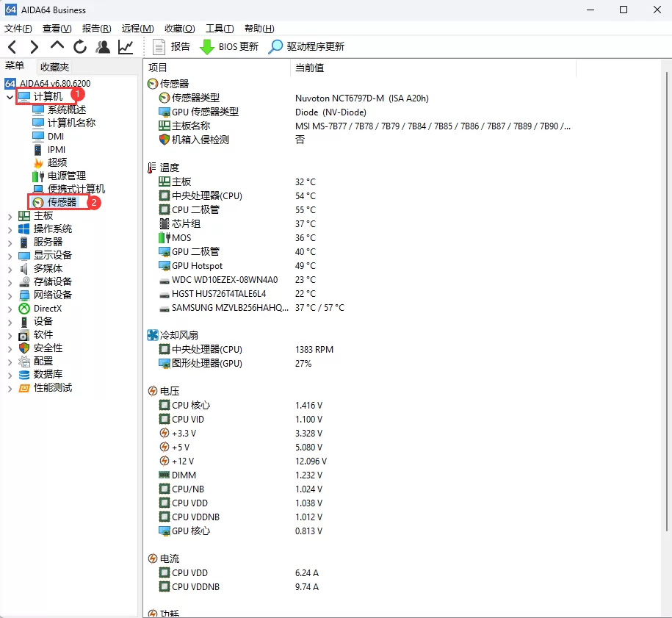The height and width of the screenshot is (618, 672).
Task: Click the 报告 button
Action: click(x=172, y=46)
